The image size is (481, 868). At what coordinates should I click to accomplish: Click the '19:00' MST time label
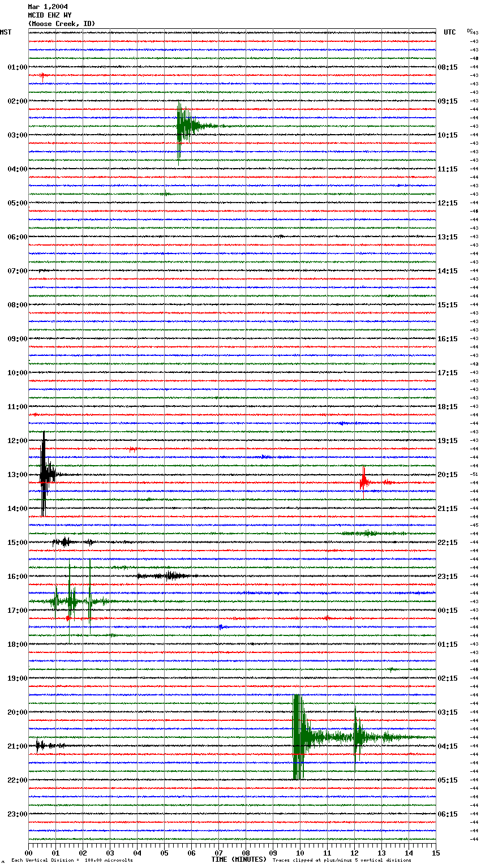[x=18, y=678]
